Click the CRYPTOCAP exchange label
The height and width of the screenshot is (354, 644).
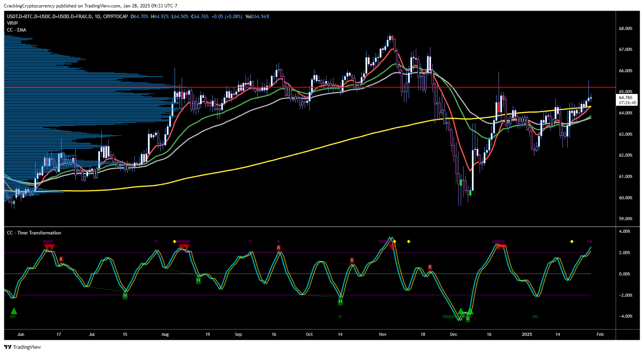point(115,17)
